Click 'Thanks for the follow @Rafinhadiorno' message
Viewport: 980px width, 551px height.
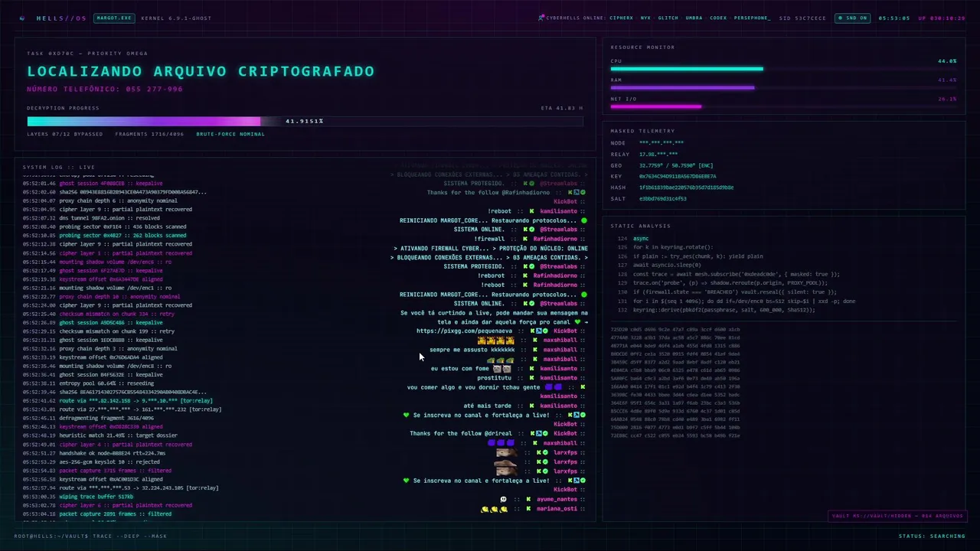pyautogui.click(x=488, y=193)
